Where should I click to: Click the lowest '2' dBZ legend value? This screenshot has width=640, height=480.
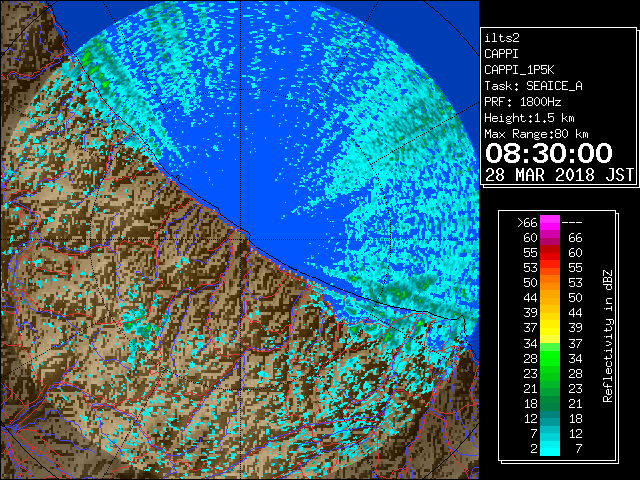click(x=534, y=449)
